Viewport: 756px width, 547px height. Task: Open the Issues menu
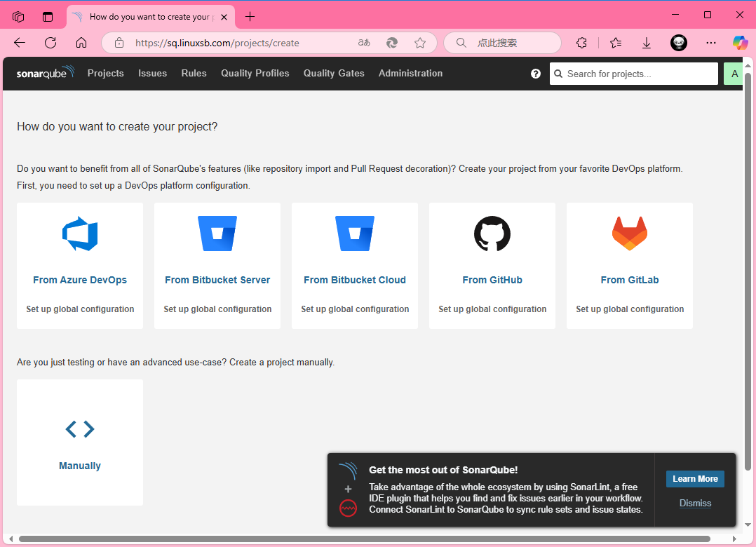click(x=152, y=73)
